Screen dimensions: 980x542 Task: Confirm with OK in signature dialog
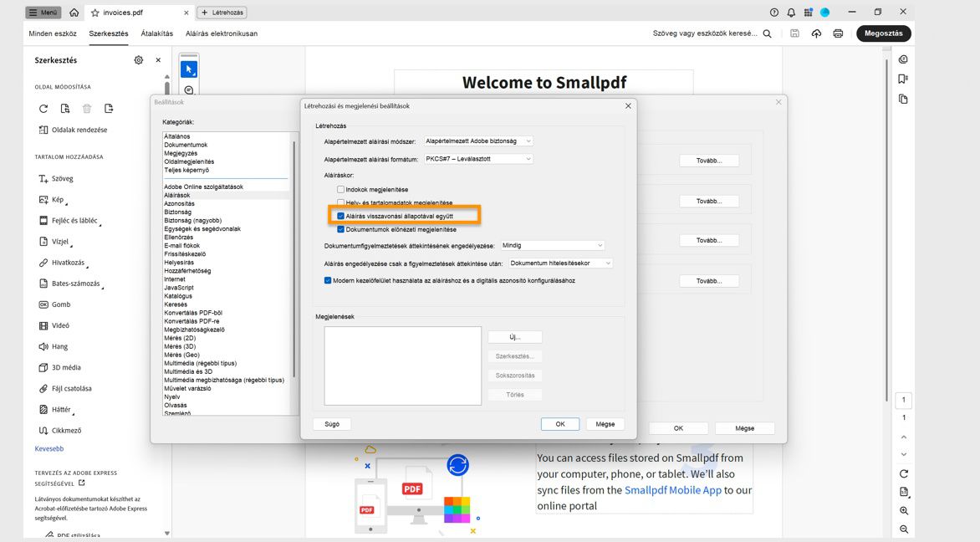coord(560,424)
